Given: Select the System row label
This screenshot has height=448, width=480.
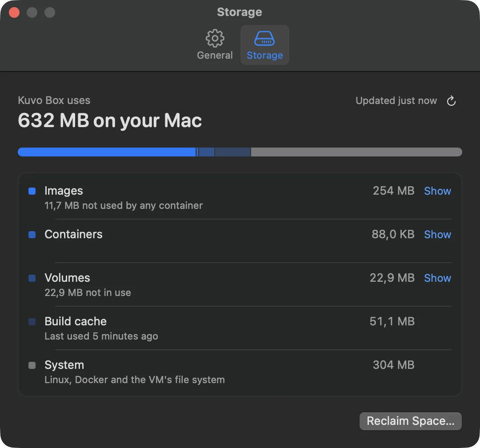Looking at the screenshot, I should click(x=64, y=365).
